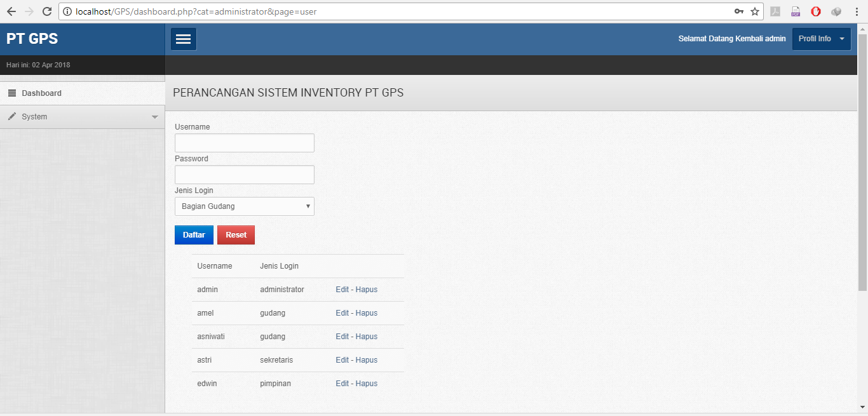Viewport: 868px width, 416px height.
Task: Go back using the browser back arrow
Action: click(x=11, y=11)
